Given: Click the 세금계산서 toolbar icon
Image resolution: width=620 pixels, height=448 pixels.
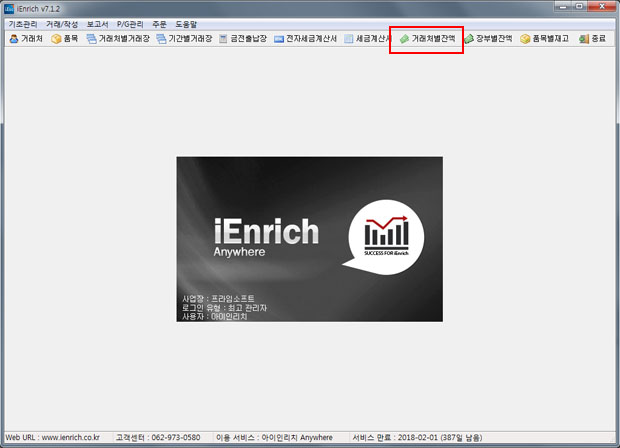Looking at the screenshot, I should point(365,39).
